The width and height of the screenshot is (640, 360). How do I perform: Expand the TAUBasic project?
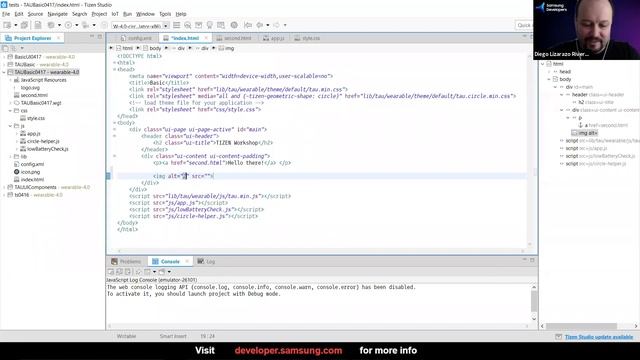click(x=4, y=64)
